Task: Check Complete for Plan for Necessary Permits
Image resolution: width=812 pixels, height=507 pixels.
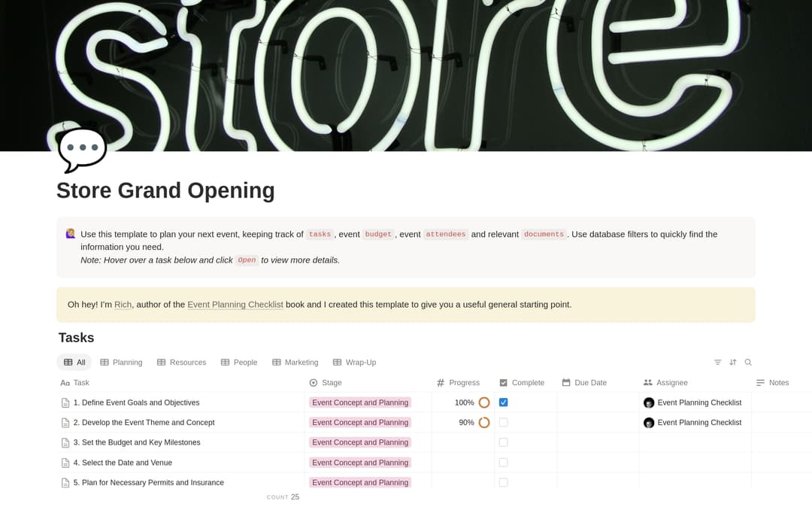Action: [503, 482]
